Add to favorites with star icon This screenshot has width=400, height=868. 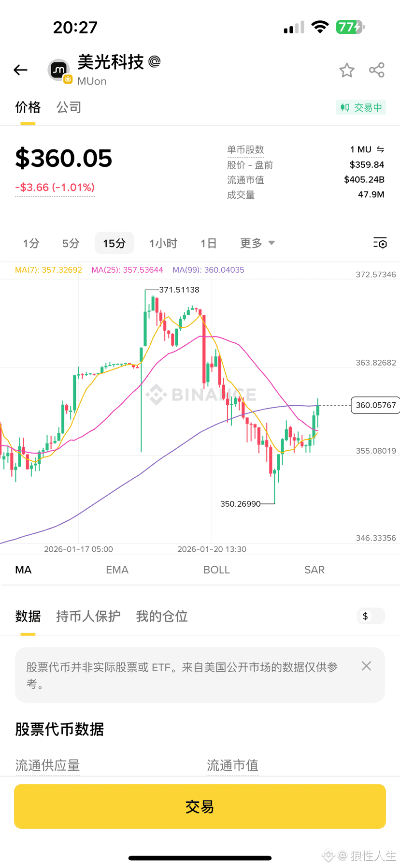pos(346,70)
